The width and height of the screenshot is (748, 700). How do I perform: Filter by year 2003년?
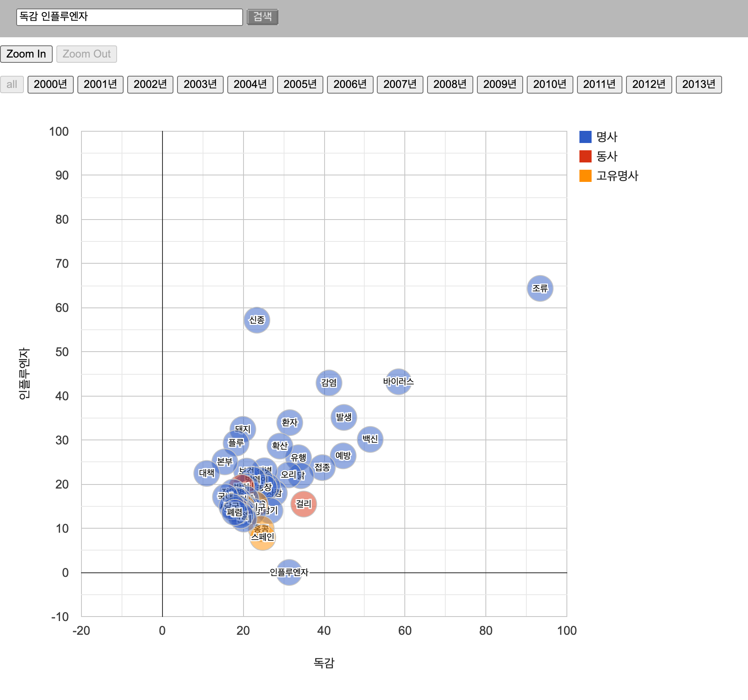click(200, 84)
